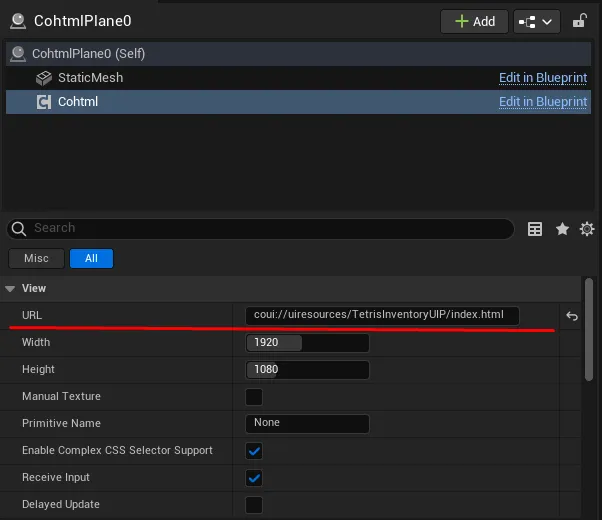The height and width of the screenshot is (520, 602).
Task: Select the StaticMesh component
Action: tap(90, 78)
